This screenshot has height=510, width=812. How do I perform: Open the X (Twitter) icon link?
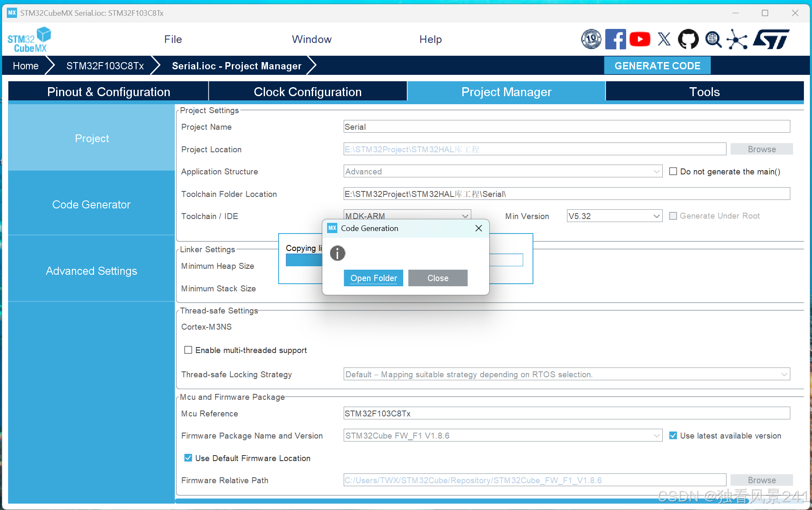coord(664,39)
